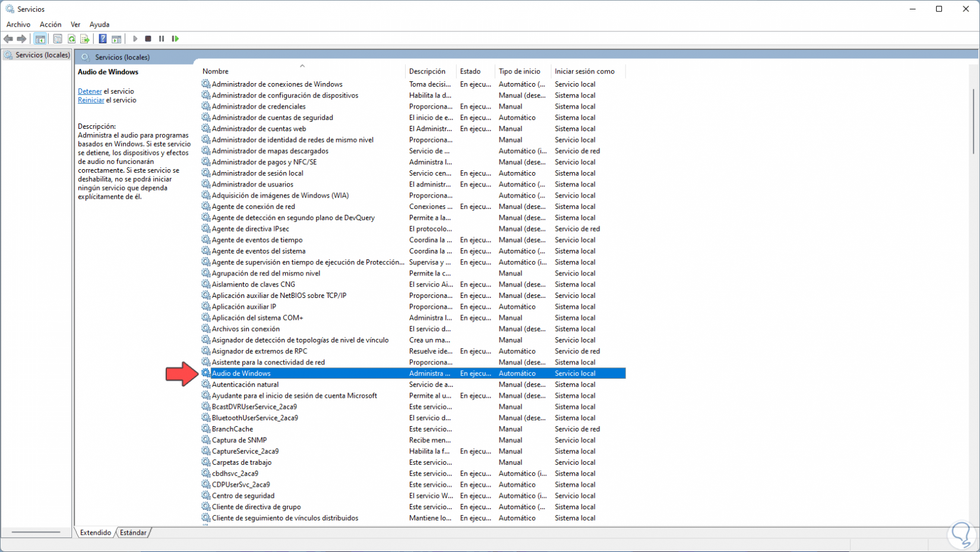Select Administrador de cuentas de seguridad
980x552 pixels.
click(x=273, y=118)
